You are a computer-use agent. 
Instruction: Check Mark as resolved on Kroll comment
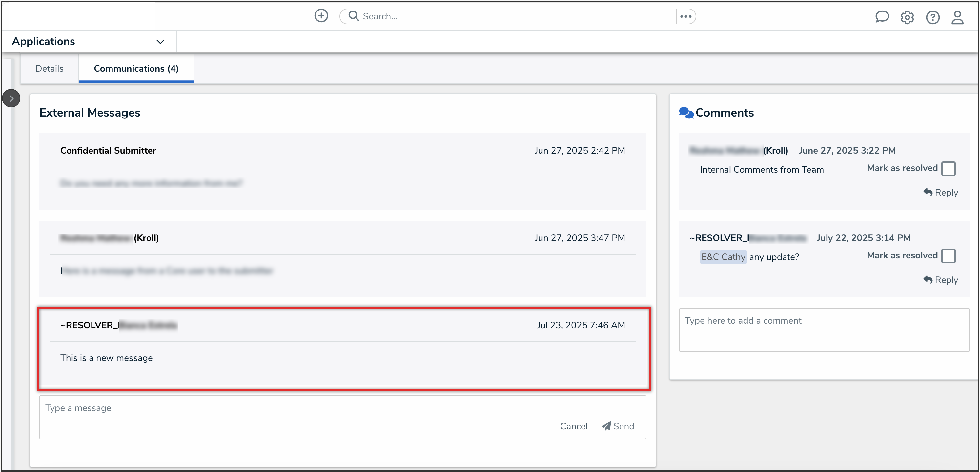948,168
